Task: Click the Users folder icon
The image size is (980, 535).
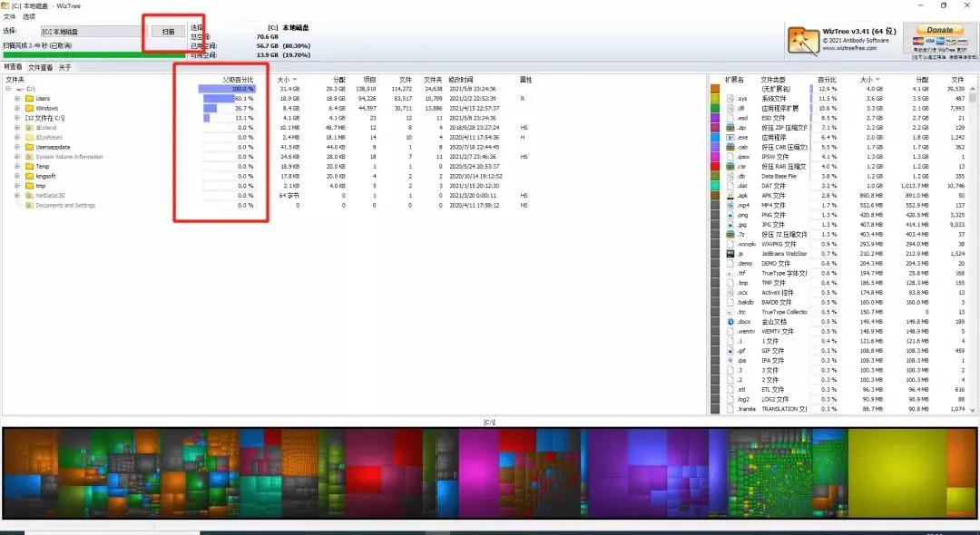Action: pyautogui.click(x=29, y=98)
